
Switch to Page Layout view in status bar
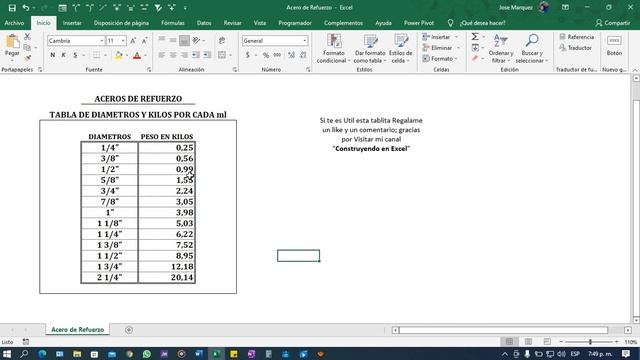pos(528,342)
